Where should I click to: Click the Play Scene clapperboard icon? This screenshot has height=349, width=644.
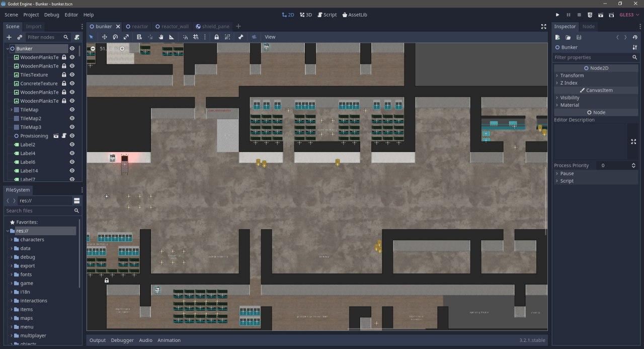click(x=590, y=15)
